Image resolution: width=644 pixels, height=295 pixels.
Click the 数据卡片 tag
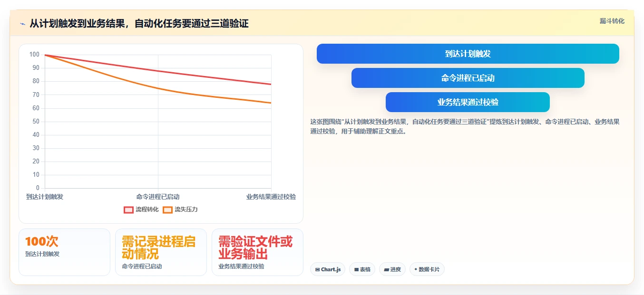(x=427, y=269)
